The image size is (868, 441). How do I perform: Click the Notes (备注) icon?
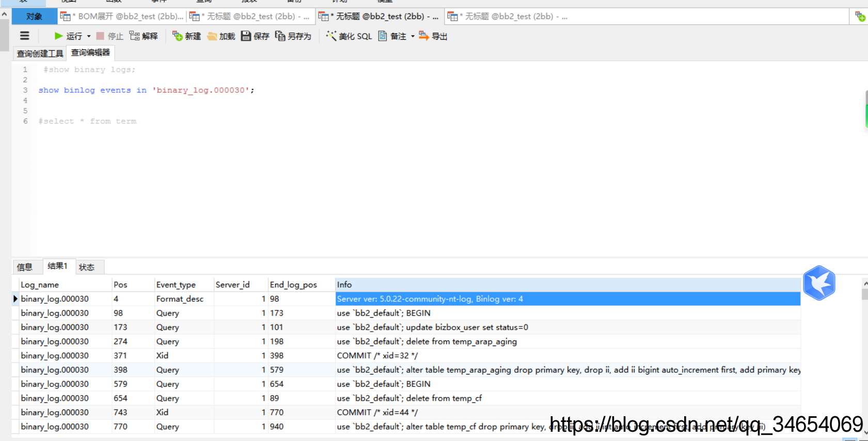383,36
